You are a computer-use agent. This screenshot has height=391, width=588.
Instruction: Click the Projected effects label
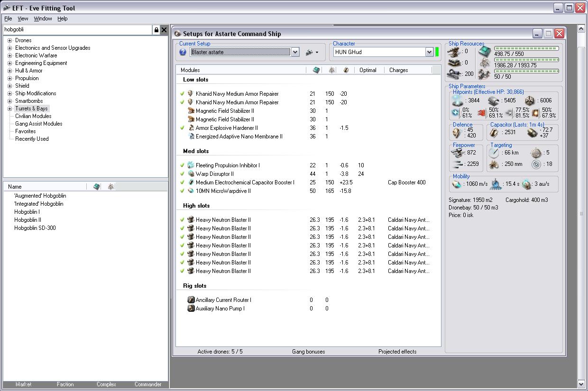point(397,352)
